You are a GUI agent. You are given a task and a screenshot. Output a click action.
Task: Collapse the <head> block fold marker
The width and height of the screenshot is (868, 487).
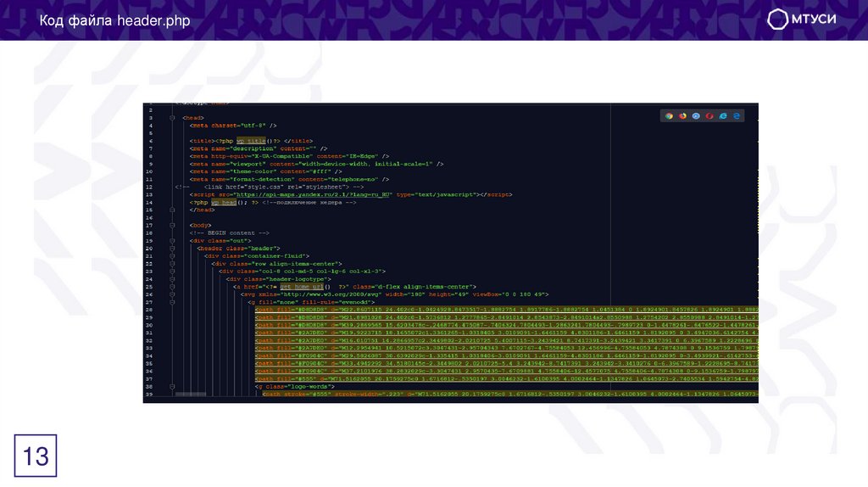click(172, 118)
